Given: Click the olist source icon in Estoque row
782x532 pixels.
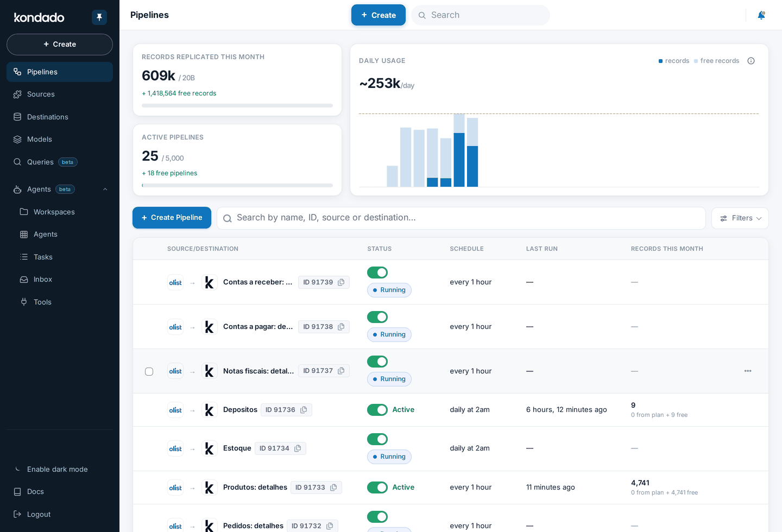Looking at the screenshot, I should pos(175,449).
